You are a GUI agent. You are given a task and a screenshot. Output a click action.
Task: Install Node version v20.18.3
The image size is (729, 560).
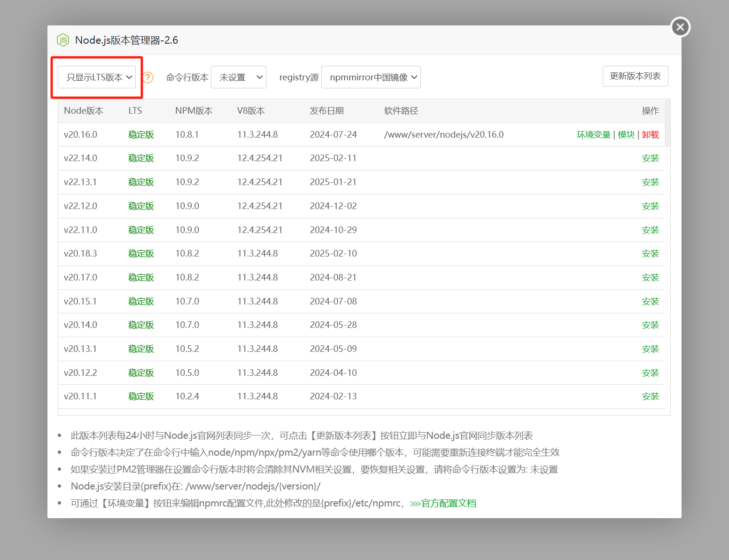(x=650, y=254)
